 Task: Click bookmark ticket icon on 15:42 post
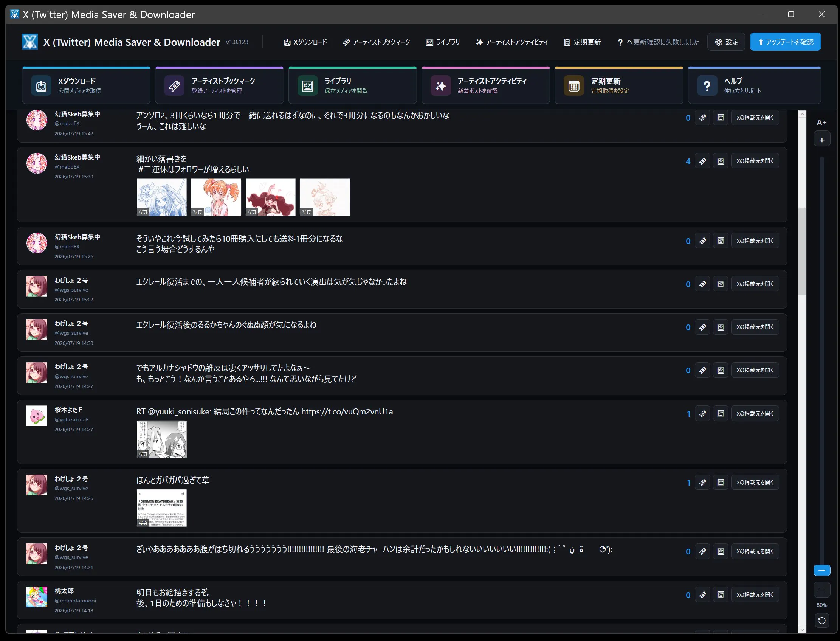coord(702,118)
